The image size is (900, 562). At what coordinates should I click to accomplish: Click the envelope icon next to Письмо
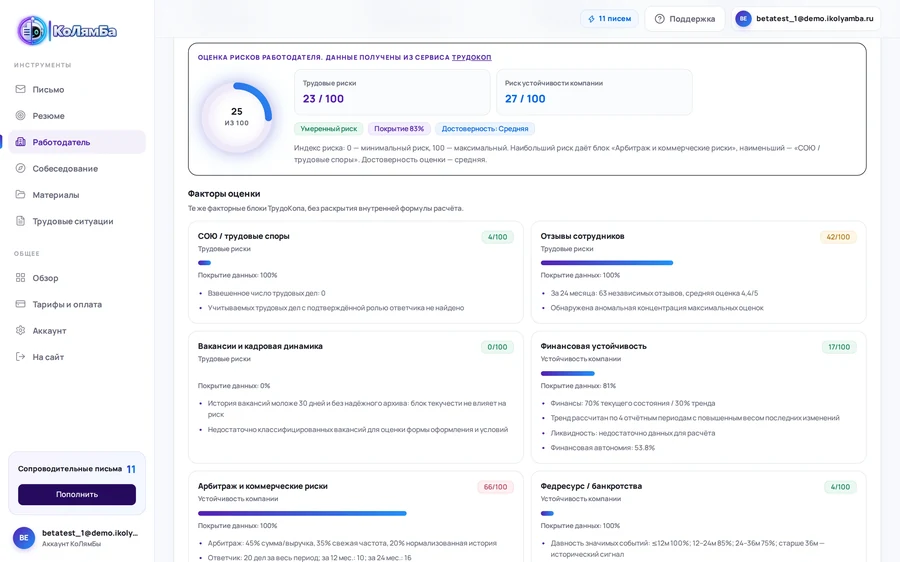point(21,89)
